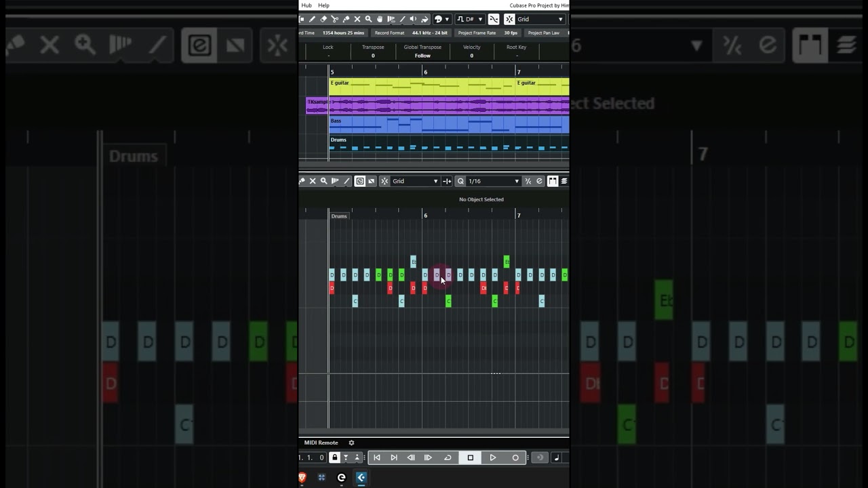The image size is (868, 488).
Task: Open the Help menu
Action: pos(324,5)
